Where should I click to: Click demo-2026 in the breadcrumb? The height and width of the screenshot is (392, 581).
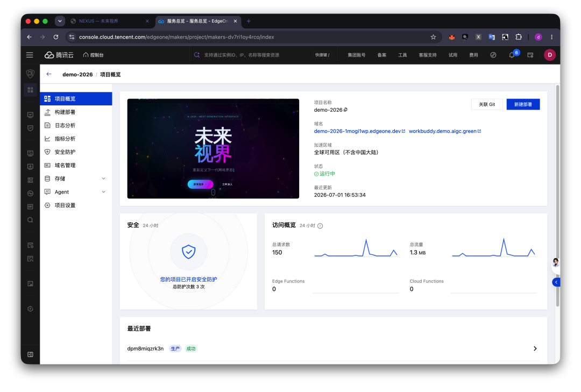(x=77, y=74)
